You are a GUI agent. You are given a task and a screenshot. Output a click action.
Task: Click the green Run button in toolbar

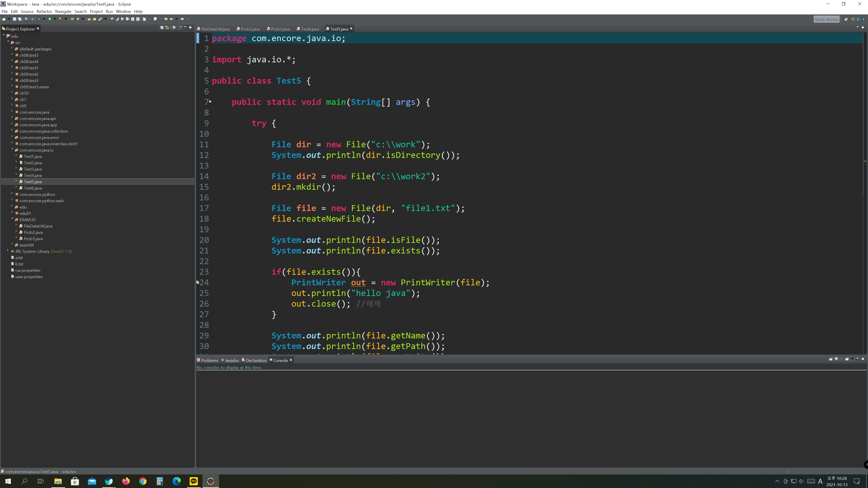(50, 19)
